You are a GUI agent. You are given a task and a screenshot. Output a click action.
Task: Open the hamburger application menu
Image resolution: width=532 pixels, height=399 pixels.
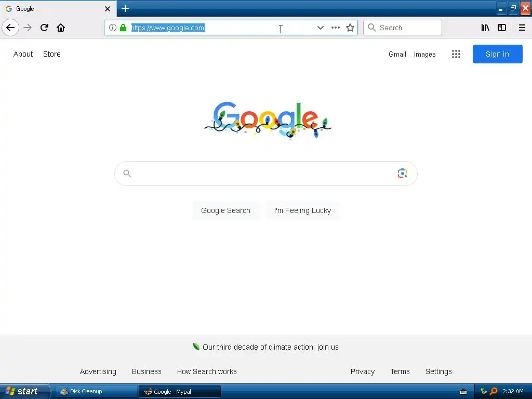[x=522, y=28]
